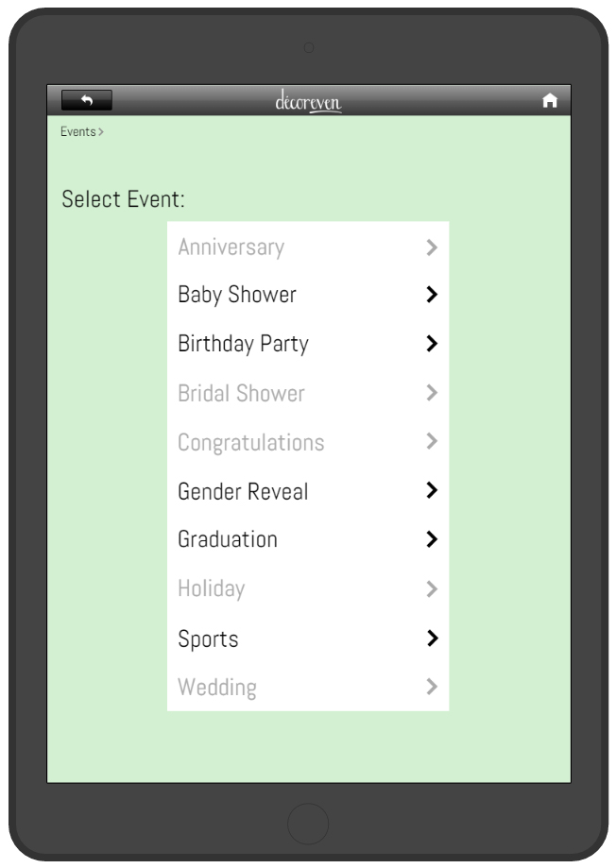
Task: Click greyed arrow beside Anniversary
Action: (x=432, y=247)
